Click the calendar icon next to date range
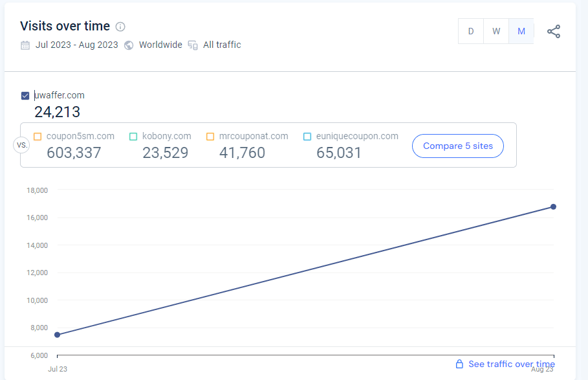The width and height of the screenshot is (588, 380). pyautogui.click(x=25, y=45)
